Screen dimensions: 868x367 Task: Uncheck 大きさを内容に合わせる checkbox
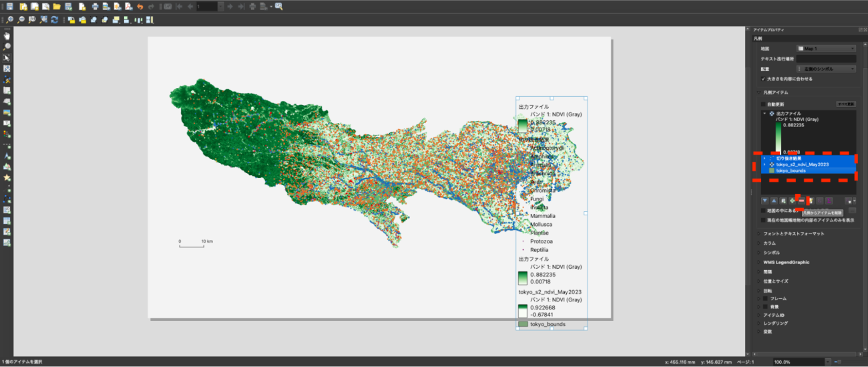(764, 79)
